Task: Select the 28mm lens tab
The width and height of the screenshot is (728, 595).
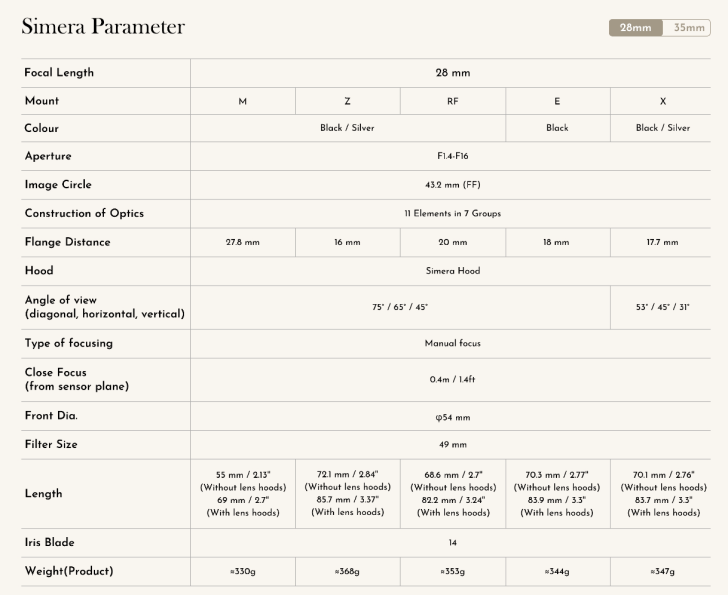Action: (635, 28)
